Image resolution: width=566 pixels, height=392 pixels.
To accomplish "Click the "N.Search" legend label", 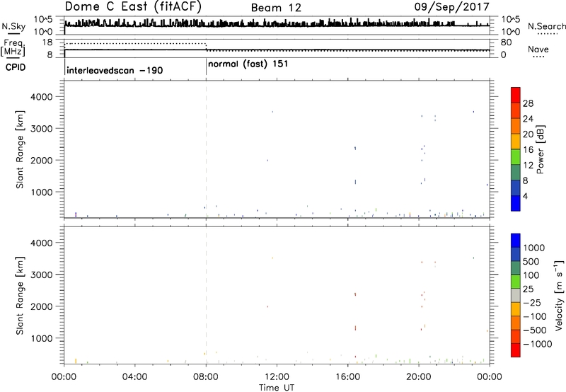I will (x=547, y=26).
